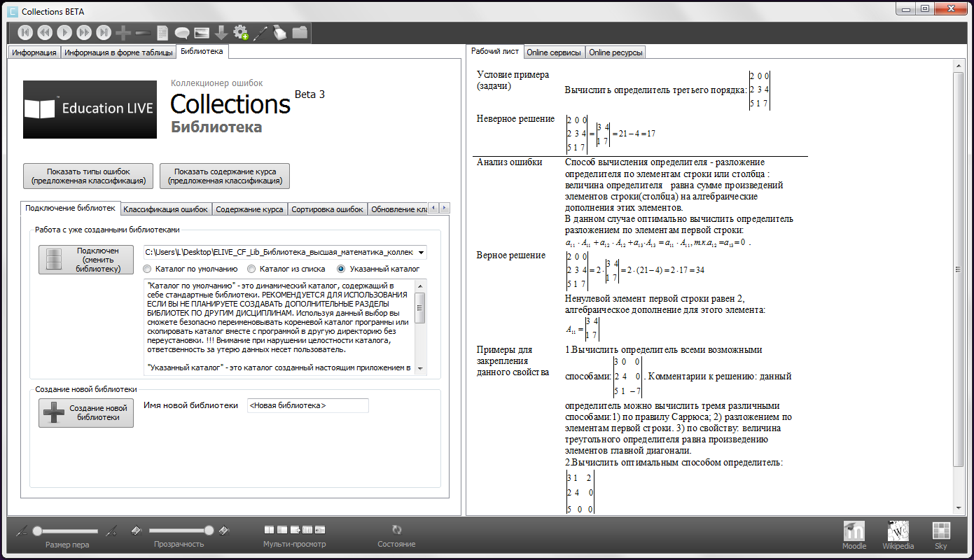Click the fast-forward (double right arrow) button
Image resolution: width=974 pixels, height=560 pixels.
tap(84, 32)
